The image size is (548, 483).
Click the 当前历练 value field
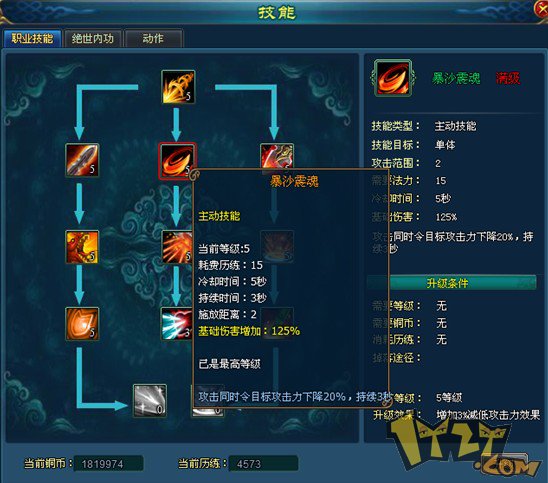point(263,464)
